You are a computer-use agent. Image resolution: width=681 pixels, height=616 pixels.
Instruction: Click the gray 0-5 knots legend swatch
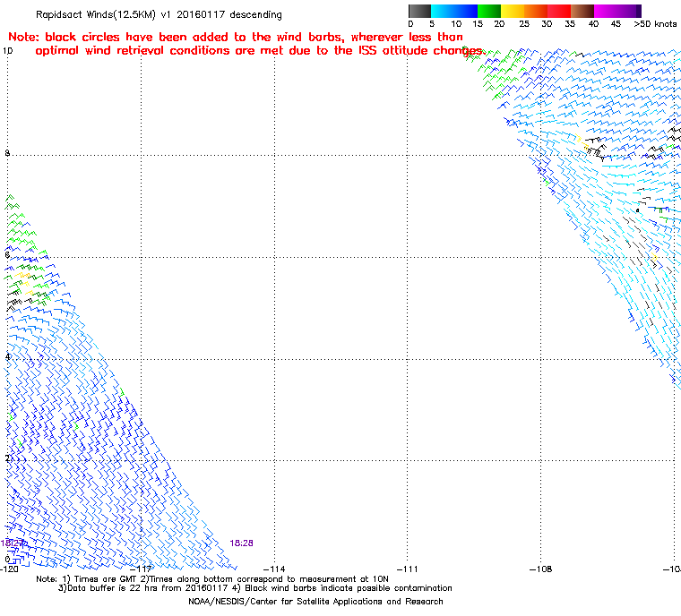(419, 11)
